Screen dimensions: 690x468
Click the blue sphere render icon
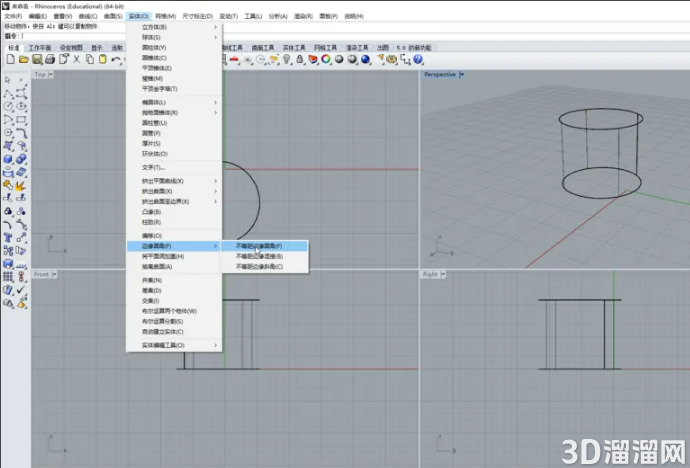point(366,59)
